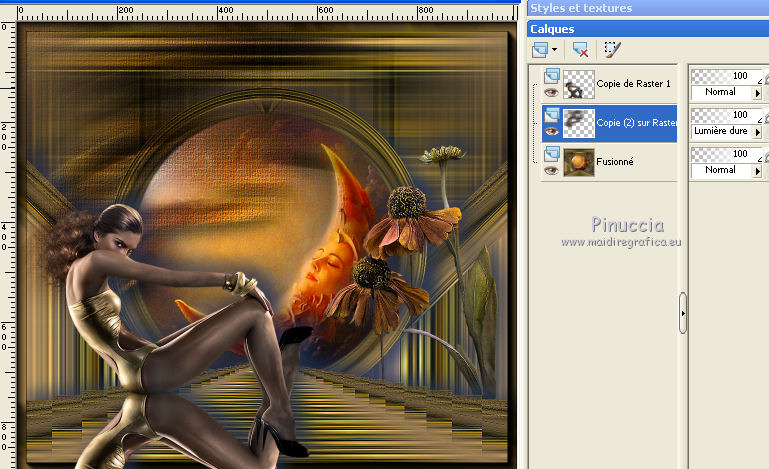Select the layer named Fusionné
This screenshot has height=469, width=769.
tap(615, 161)
